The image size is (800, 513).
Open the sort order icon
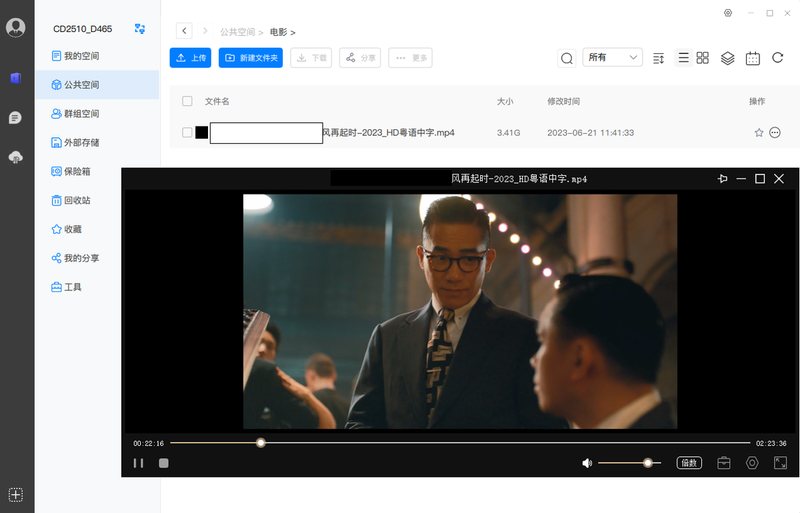pos(659,58)
